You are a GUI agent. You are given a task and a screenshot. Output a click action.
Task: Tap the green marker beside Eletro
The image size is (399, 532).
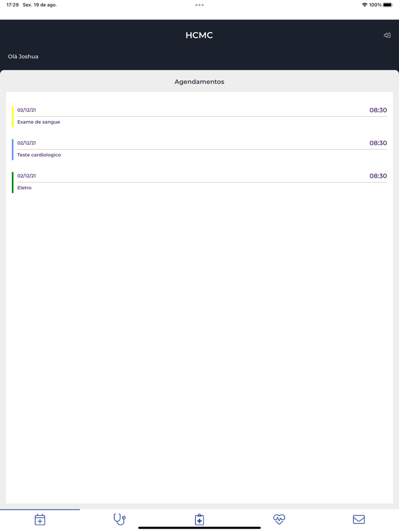click(13, 182)
